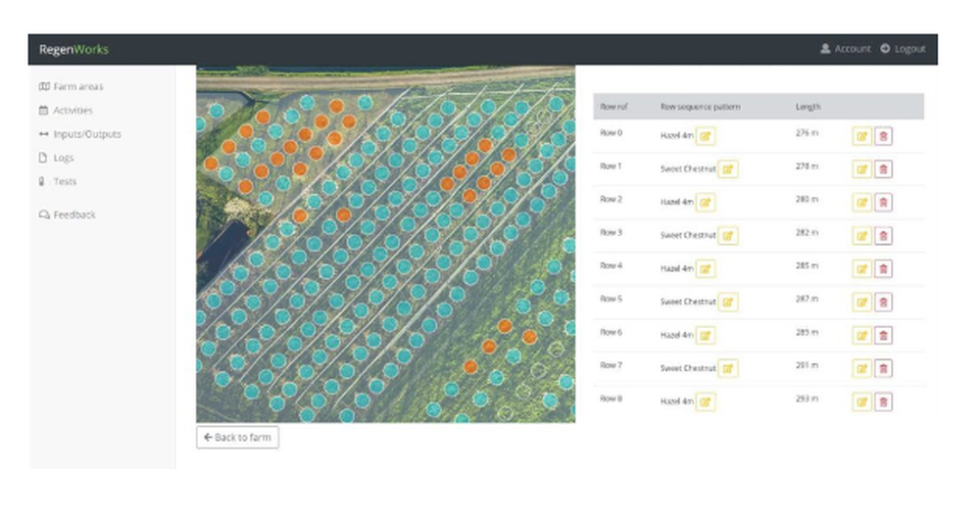Click the Length column header
The width and height of the screenshot is (980, 517).
pyautogui.click(x=808, y=107)
